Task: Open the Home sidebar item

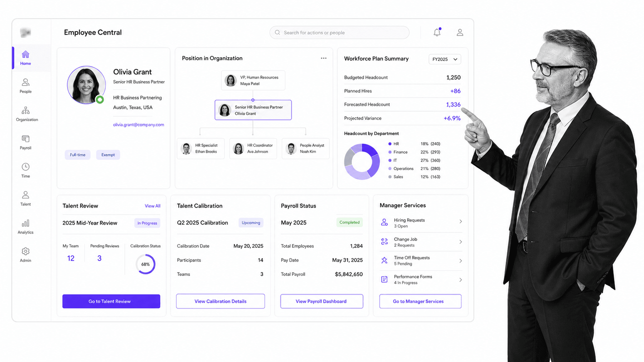Action: (26, 58)
